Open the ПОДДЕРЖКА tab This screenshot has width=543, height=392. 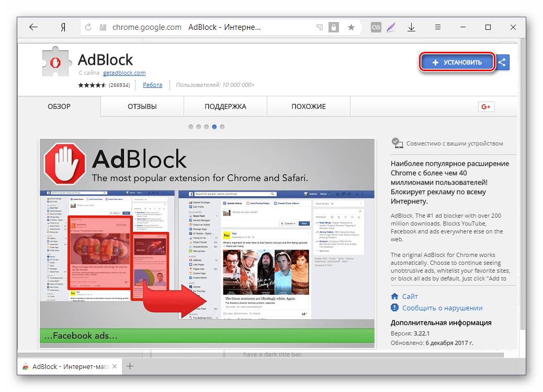click(225, 107)
